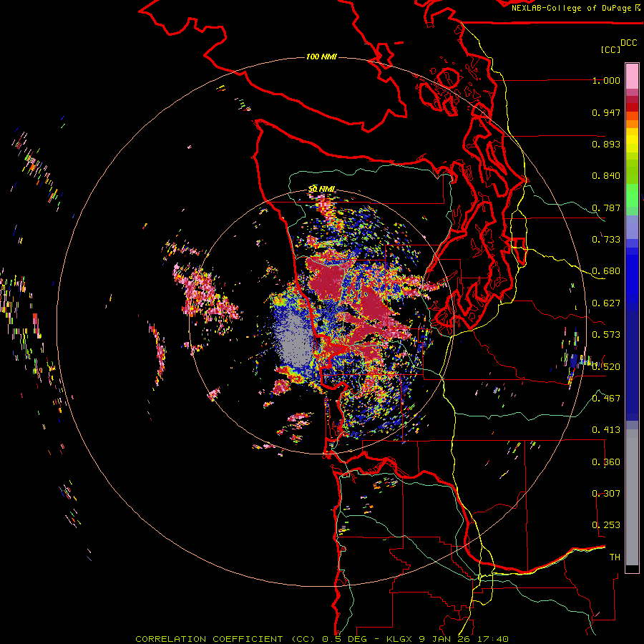The image size is (644, 644).
Task: Click the 0.947 scale value
Action: [606, 112]
